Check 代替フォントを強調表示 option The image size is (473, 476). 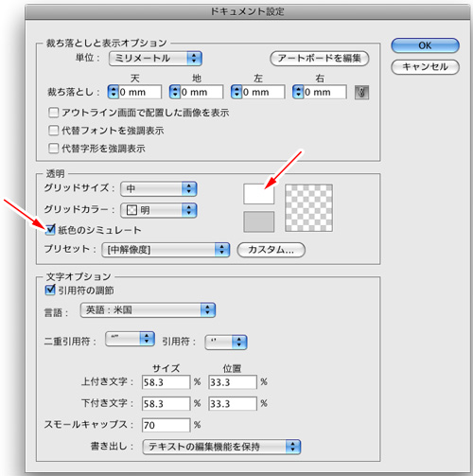(53, 131)
